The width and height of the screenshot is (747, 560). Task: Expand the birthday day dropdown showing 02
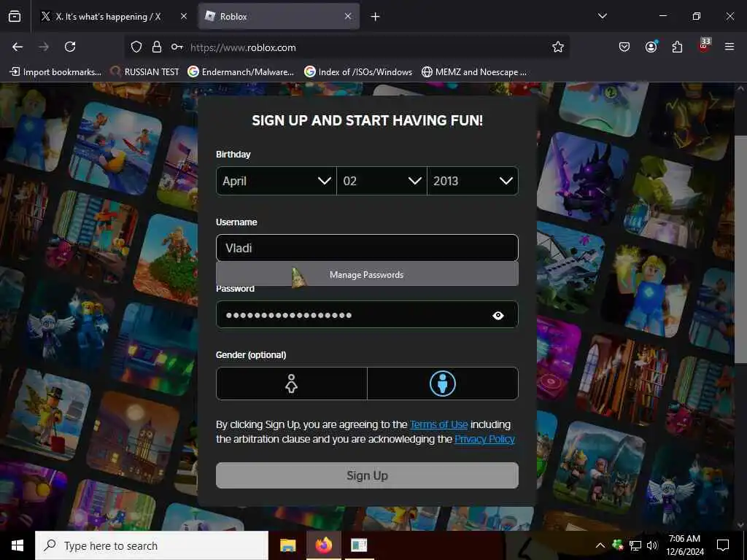(382, 181)
